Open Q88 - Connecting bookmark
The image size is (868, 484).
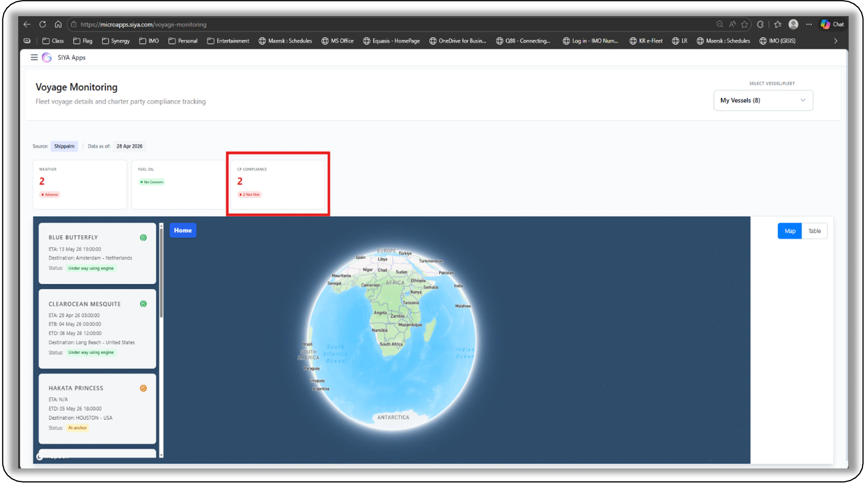(x=523, y=41)
